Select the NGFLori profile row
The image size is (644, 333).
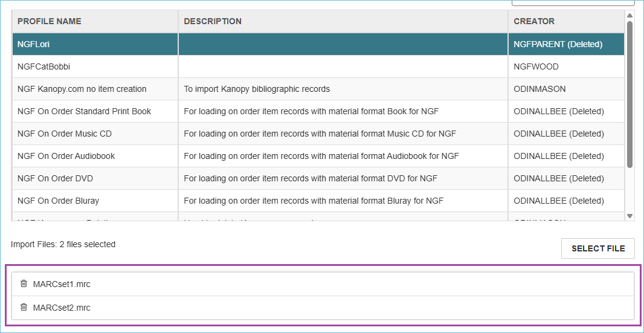[318, 44]
